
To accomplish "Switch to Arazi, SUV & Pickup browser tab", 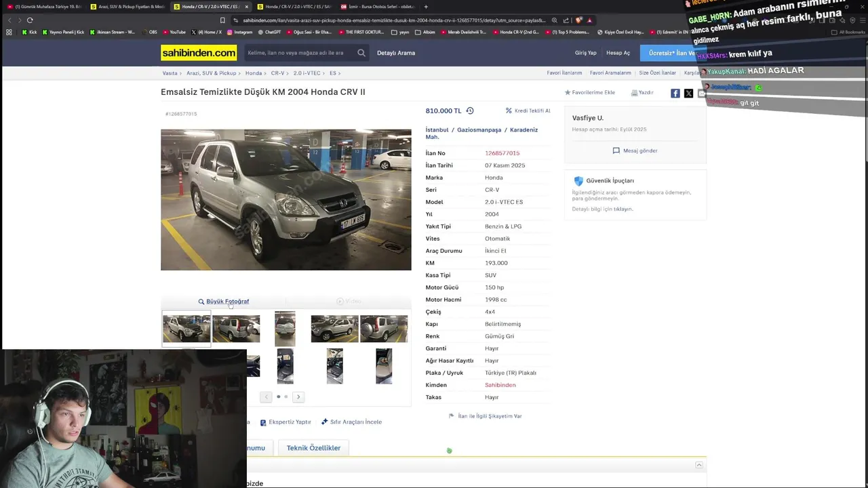I will click(127, 6).
